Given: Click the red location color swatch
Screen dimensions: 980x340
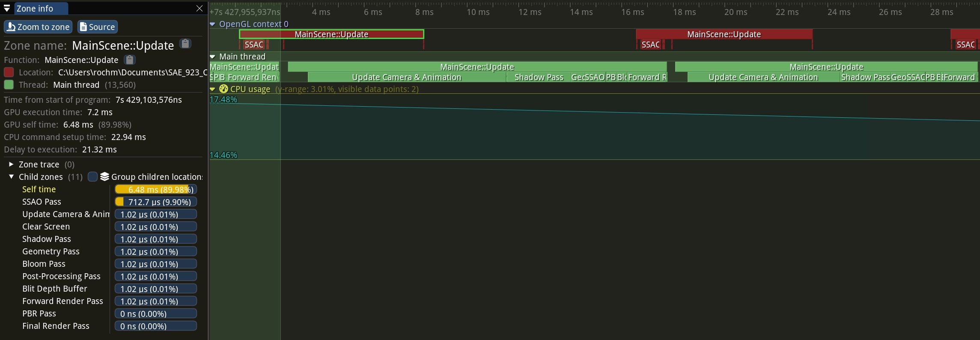Looking at the screenshot, I should pos(9,72).
